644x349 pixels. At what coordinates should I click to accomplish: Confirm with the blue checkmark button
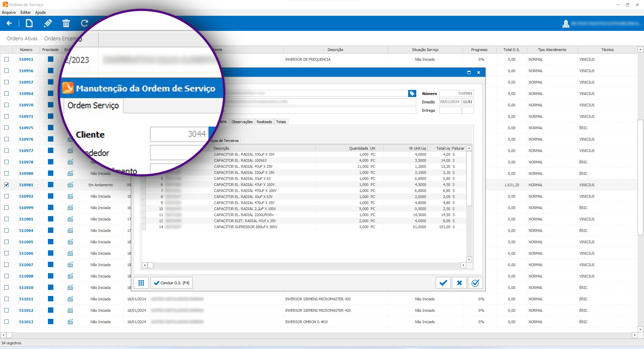click(x=443, y=283)
